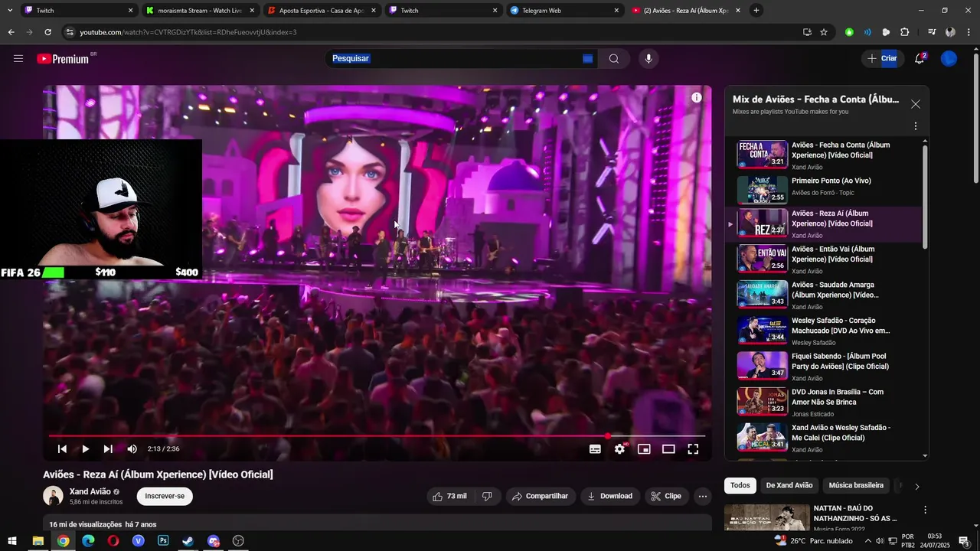Open the YouTube notifications bell
Screen dimensions: 980x551
click(x=920, y=59)
